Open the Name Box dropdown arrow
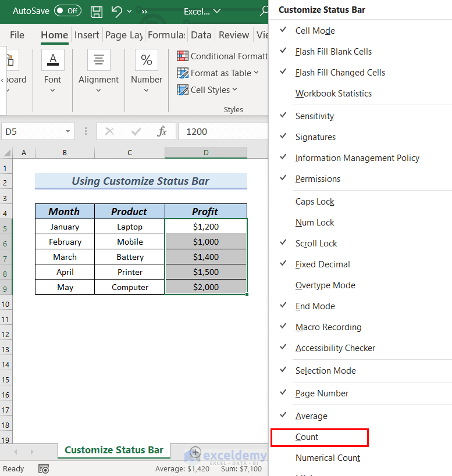This screenshot has height=476, width=452. 67,131
